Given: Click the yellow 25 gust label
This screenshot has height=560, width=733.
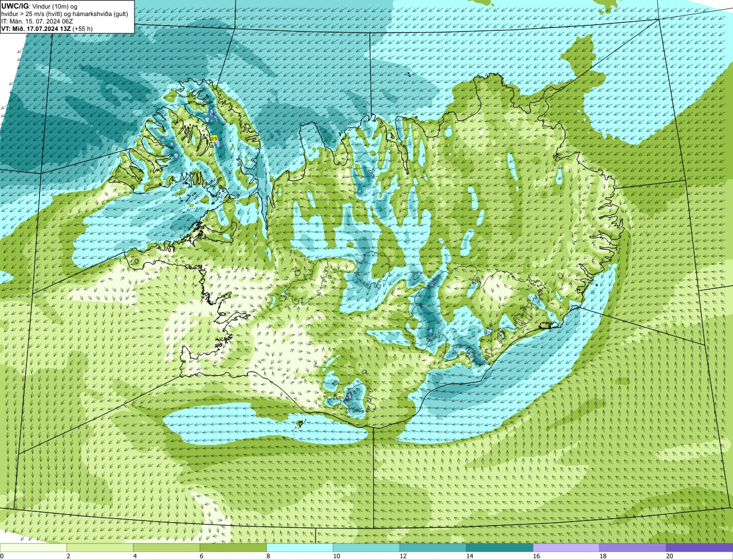Looking at the screenshot, I should [214, 139].
